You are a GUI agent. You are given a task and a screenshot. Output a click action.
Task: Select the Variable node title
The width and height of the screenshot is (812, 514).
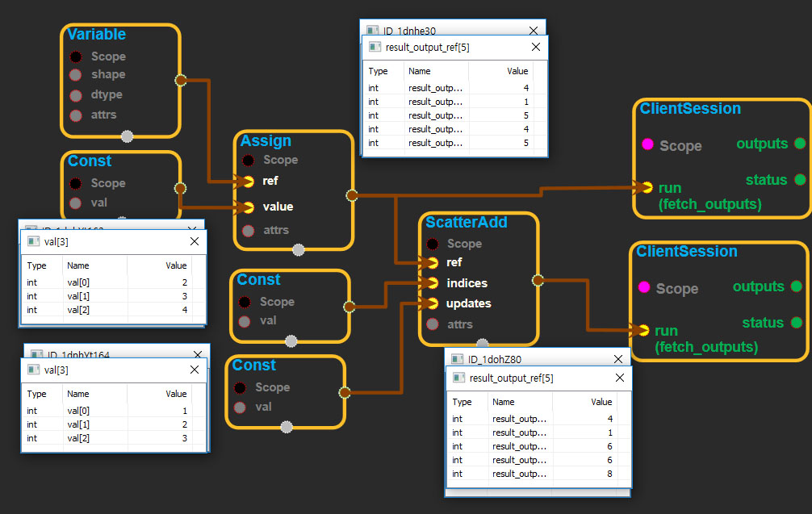click(96, 35)
